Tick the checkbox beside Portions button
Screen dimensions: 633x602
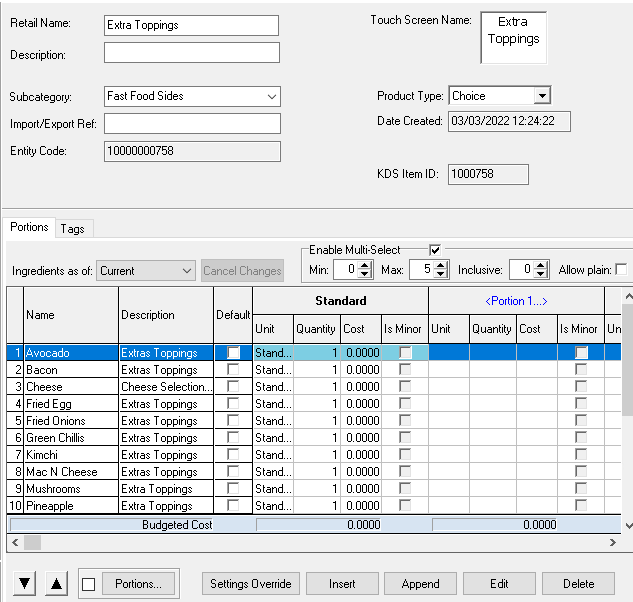88,584
